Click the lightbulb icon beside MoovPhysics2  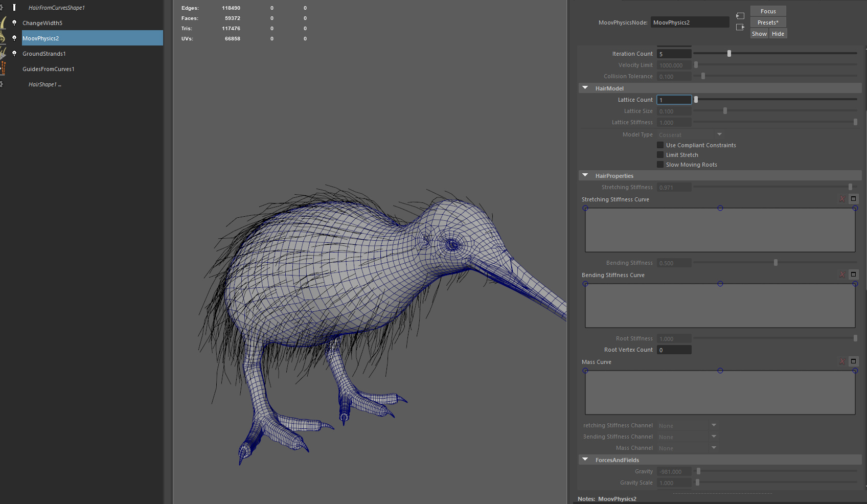14,38
